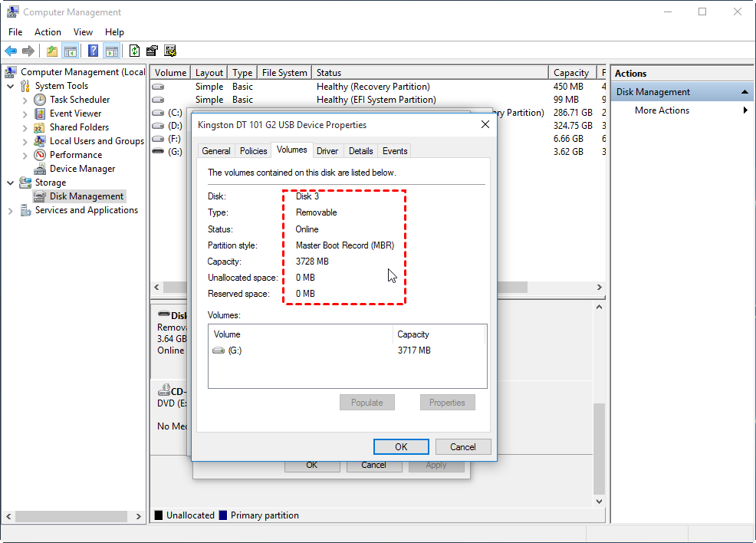Screen dimensions: 756x543
Task: Expand the Performance node
Action: point(25,155)
